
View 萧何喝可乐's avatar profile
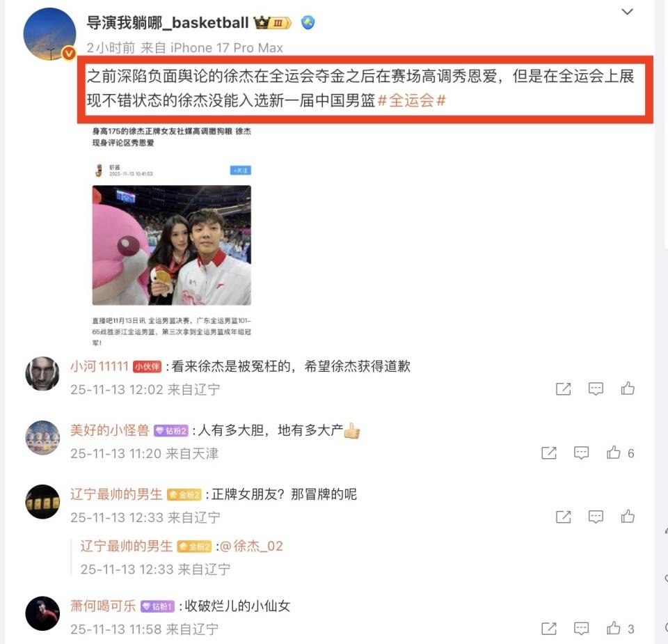(x=42, y=613)
